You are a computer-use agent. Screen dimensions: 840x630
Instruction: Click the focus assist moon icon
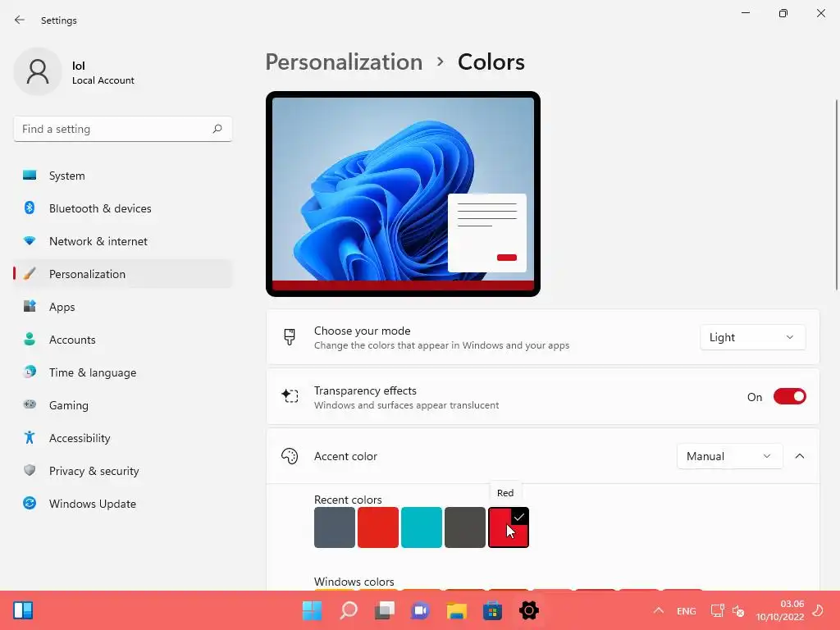tap(818, 610)
